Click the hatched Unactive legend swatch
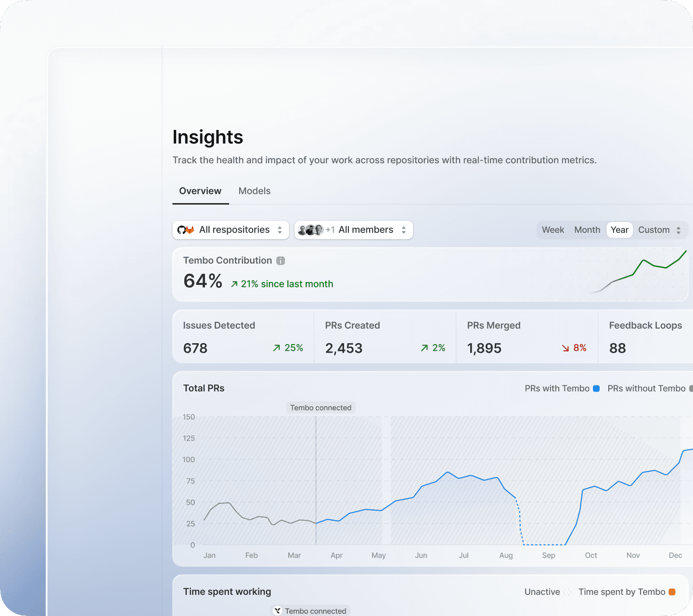 point(567,592)
